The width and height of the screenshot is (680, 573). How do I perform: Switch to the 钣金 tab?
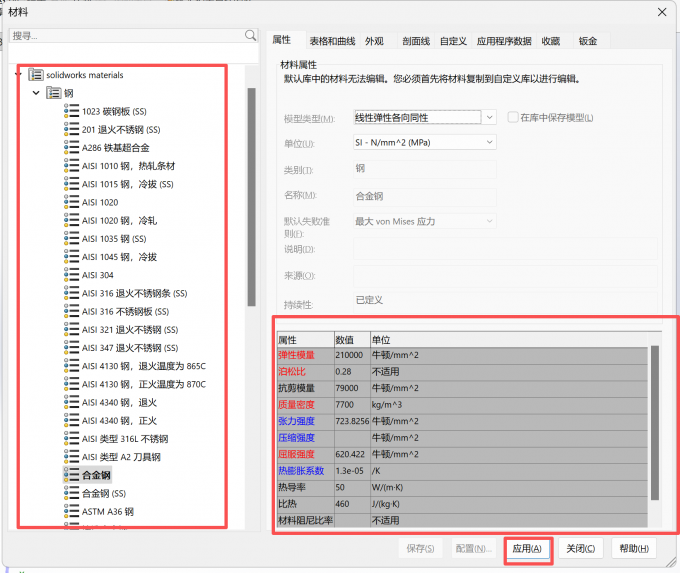[587, 41]
